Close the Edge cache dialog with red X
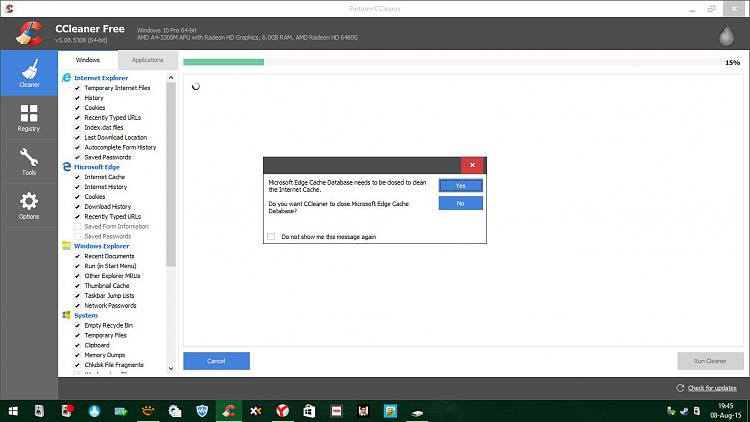The width and height of the screenshot is (750, 422). (x=472, y=165)
